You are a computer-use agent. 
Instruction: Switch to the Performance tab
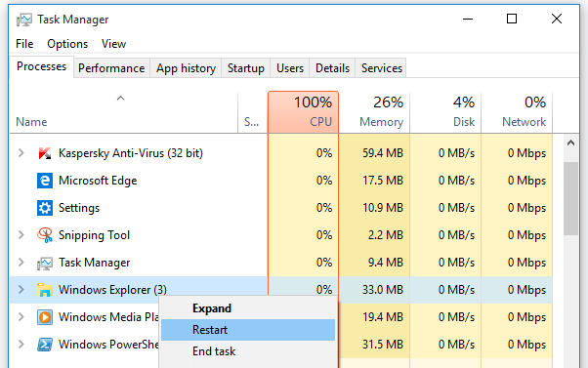pyautogui.click(x=111, y=68)
